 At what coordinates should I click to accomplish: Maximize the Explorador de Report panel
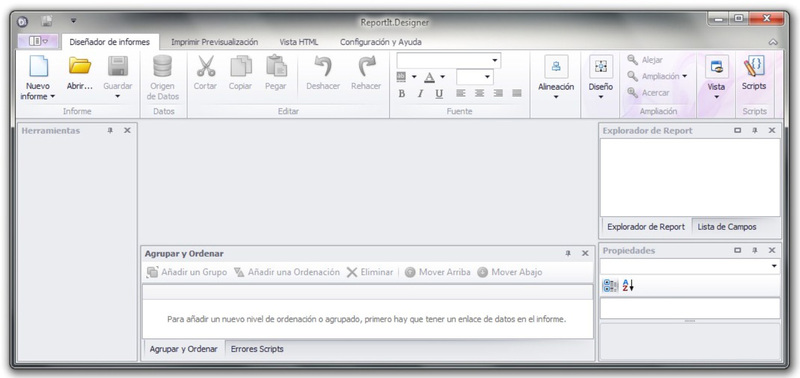pyautogui.click(x=737, y=131)
